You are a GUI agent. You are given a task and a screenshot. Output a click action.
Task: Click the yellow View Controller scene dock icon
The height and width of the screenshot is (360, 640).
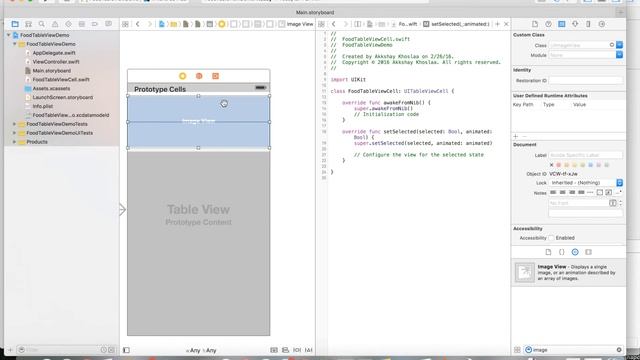pos(182,76)
